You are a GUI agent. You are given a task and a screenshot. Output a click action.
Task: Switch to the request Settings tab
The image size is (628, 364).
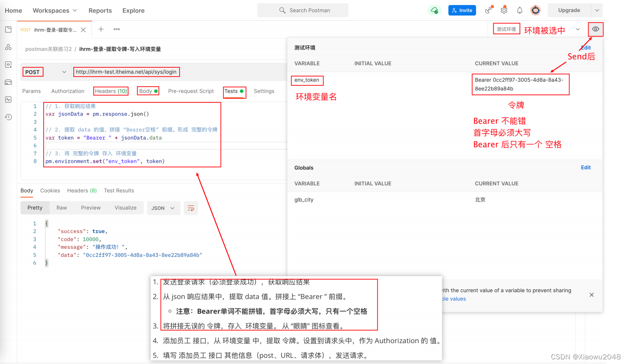(264, 91)
